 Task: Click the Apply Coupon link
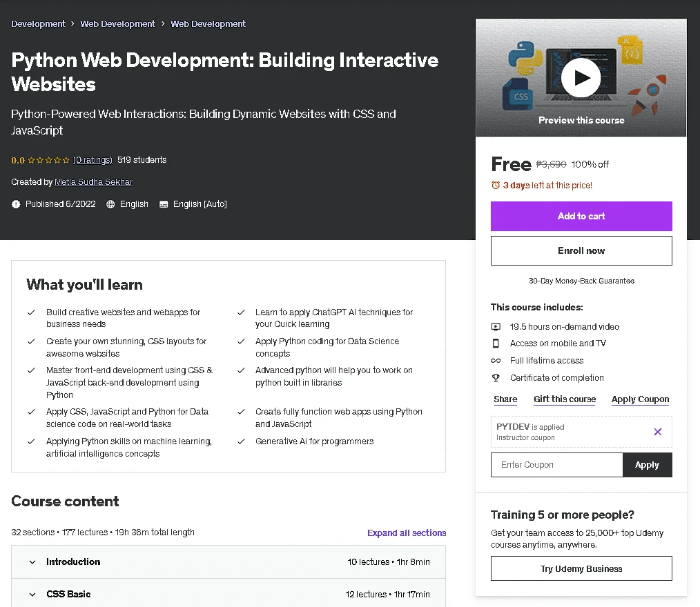click(640, 399)
